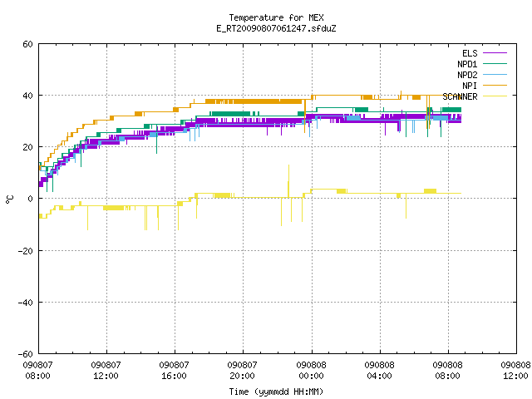Click the x-axis tick label 090807 16:00
Screen dimensions: 532x399
click(x=174, y=371)
